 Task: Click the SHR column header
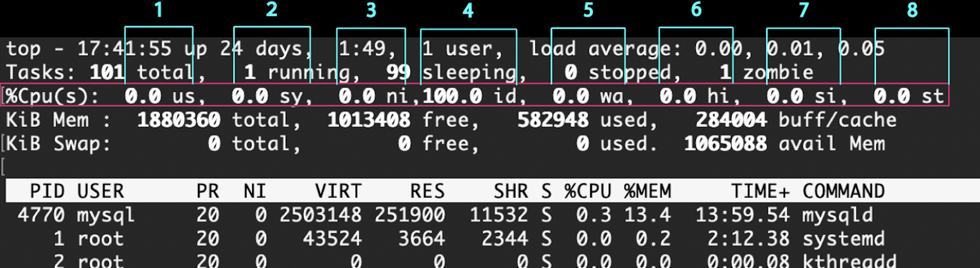(x=511, y=191)
